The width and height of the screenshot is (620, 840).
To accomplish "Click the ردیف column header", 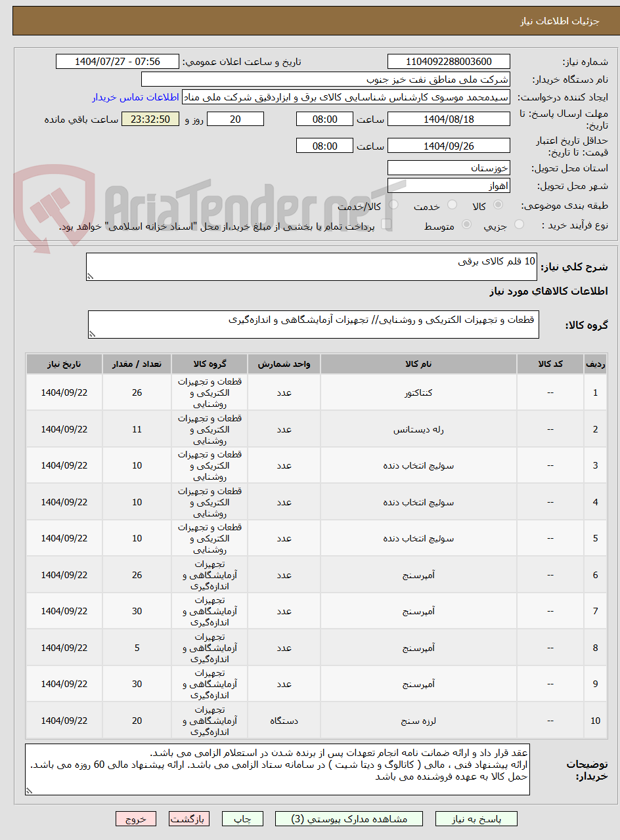I will point(596,364).
